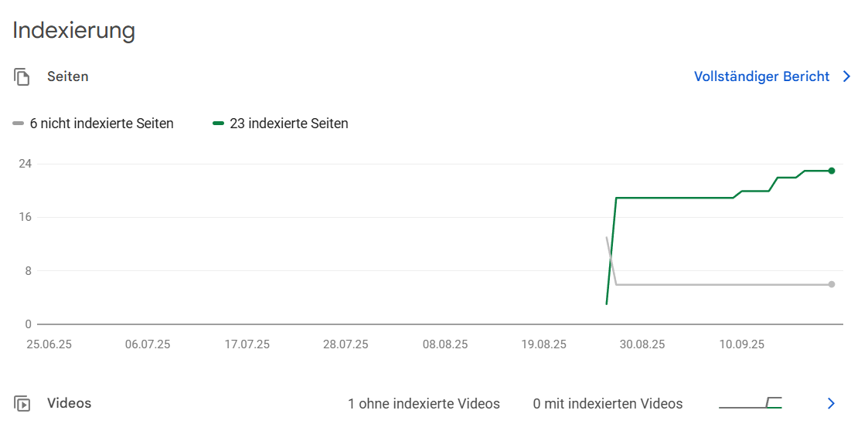Click the 'Videos' section label

click(69, 403)
